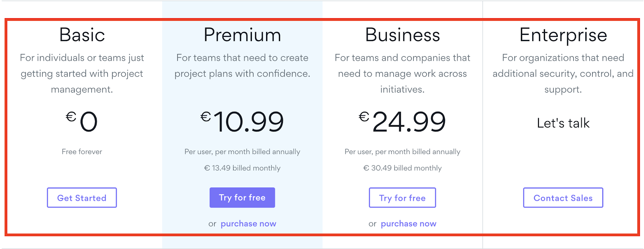Click the Basic plan description text
Image resolution: width=644 pixels, height=249 pixels.
point(82,74)
